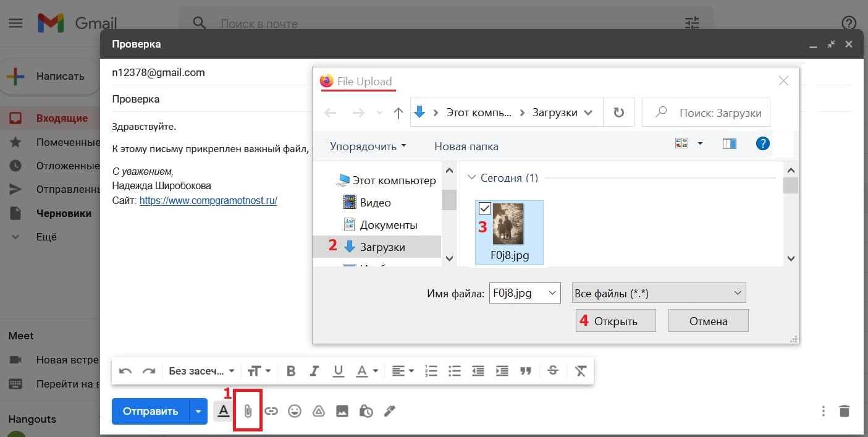This screenshot has height=437, width=868.
Task: Select Загрузки folder in the navigation tree
Action: tap(382, 247)
